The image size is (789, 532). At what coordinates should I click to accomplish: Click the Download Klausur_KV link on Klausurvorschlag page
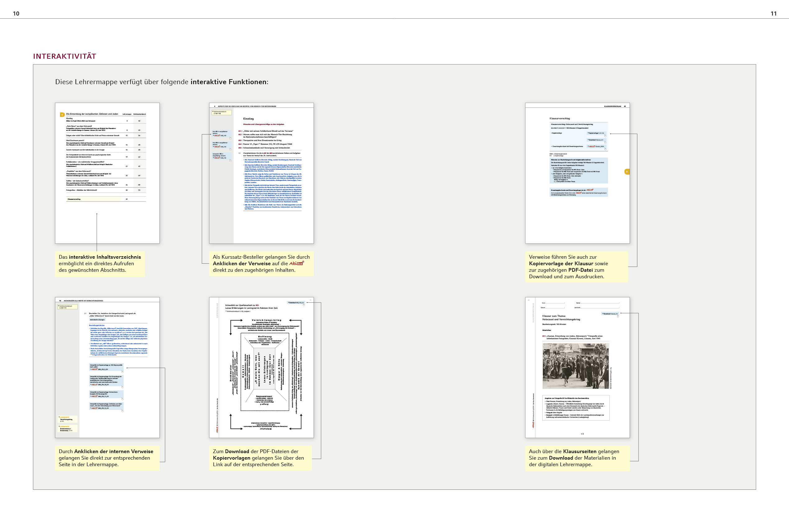tap(596, 140)
